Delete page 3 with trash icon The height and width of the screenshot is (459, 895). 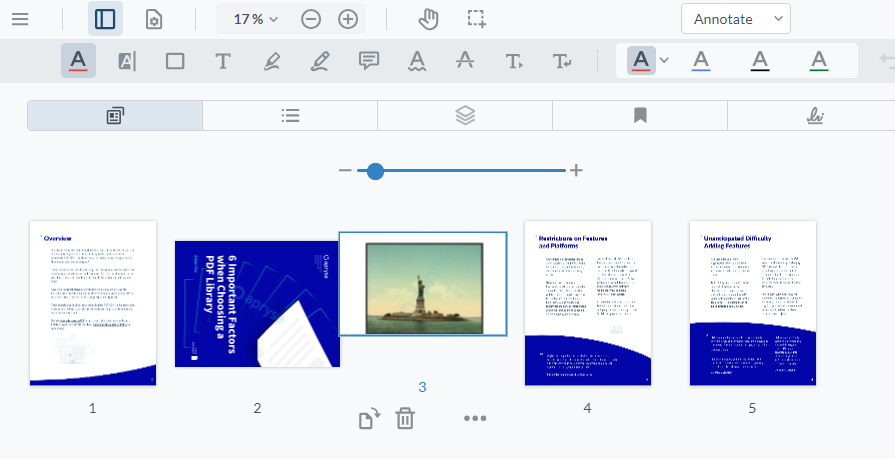click(x=405, y=418)
